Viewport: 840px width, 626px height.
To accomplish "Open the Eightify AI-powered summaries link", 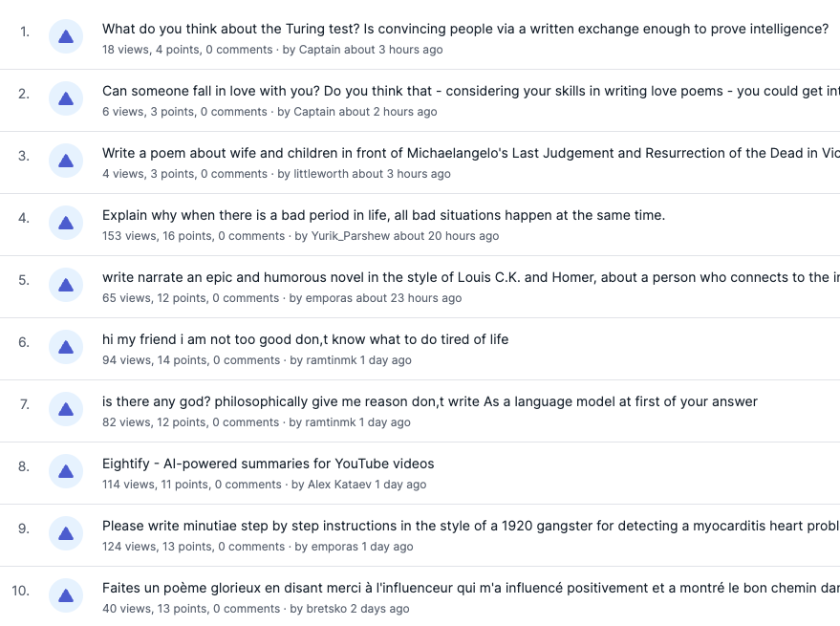I will [x=268, y=464].
